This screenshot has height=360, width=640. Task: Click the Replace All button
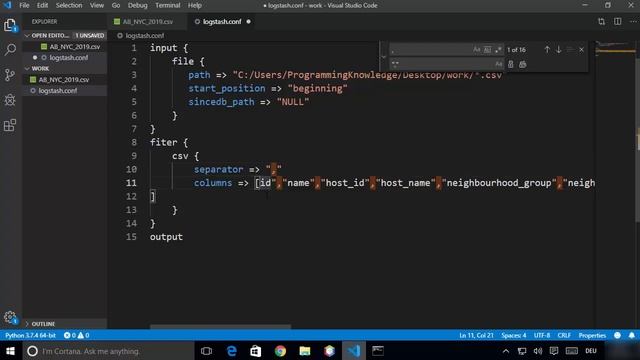[x=523, y=64]
